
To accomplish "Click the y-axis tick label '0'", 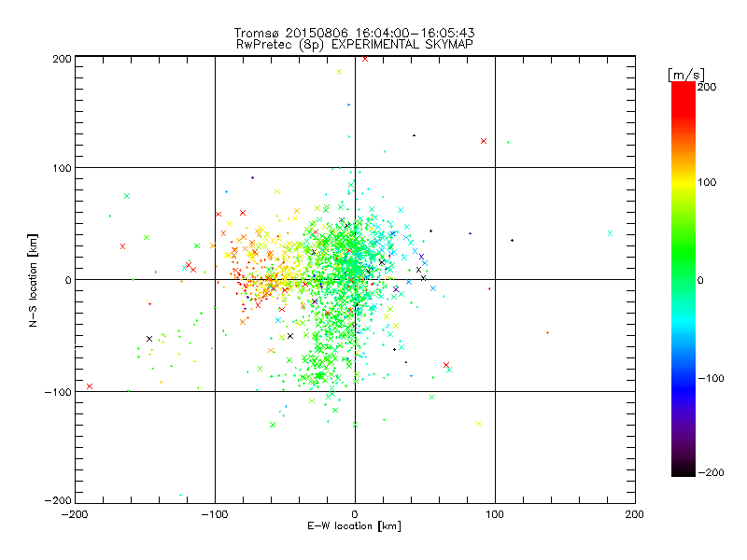I will click(x=68, y=280).
